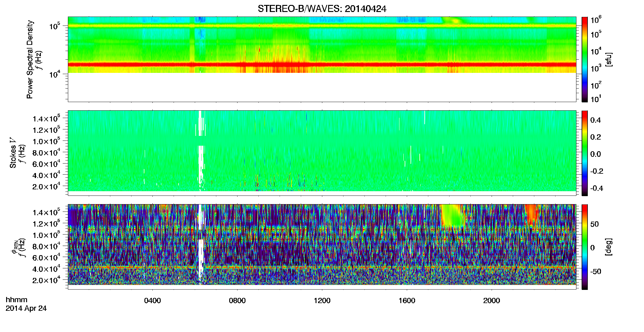Image resolution: width=644 pixels, height=332 pixels.
Task: Click the orange patch near 2200 in phi panel
Action: tap(532, 214)
